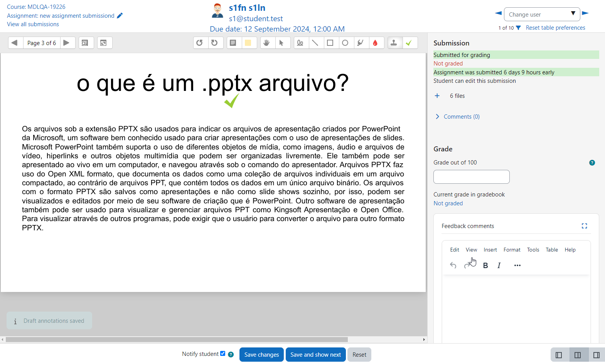Open the Table menu in feedback editor
Viewport: 605px width, 364px height.
pos(552,250)
